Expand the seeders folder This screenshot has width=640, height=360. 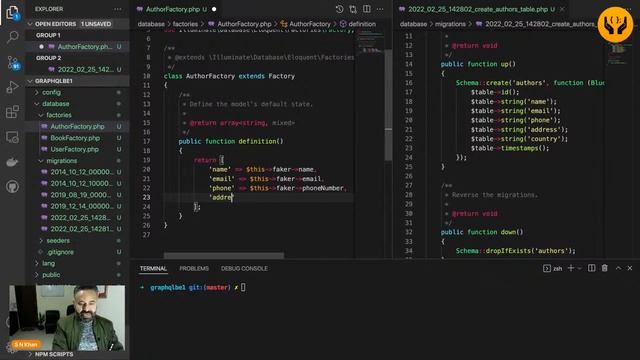point(58,241)
